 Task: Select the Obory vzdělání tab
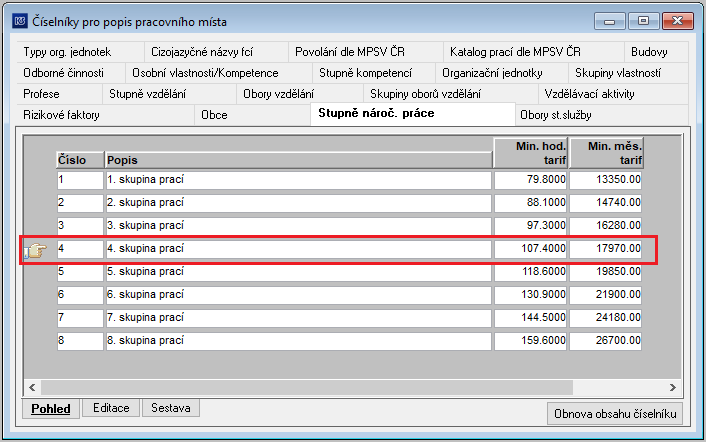pyautogui.click(x=300, y=94)
